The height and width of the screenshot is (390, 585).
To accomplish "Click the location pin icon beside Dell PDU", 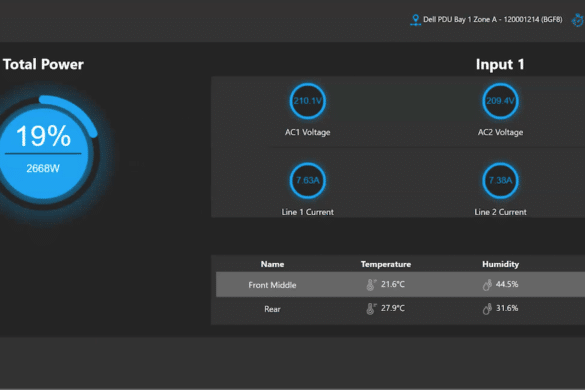I will click(415, 20).
